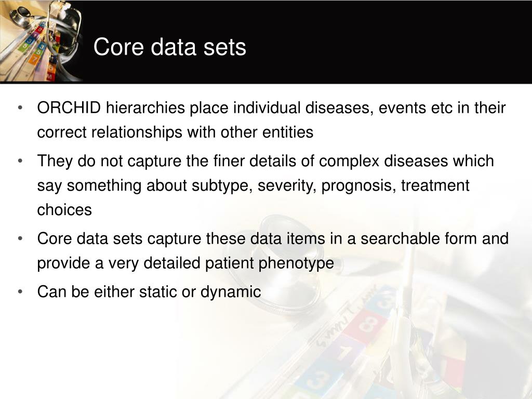Screen dimensions: 532x399
Task: Click the stethoscope image in header corner
Action: click(41, 41)
